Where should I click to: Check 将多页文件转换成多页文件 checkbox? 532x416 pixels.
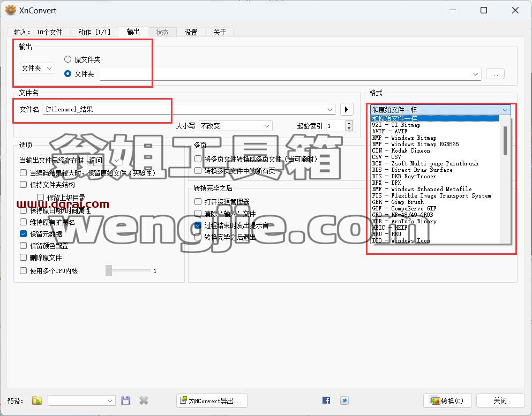(x=198, y=158)
